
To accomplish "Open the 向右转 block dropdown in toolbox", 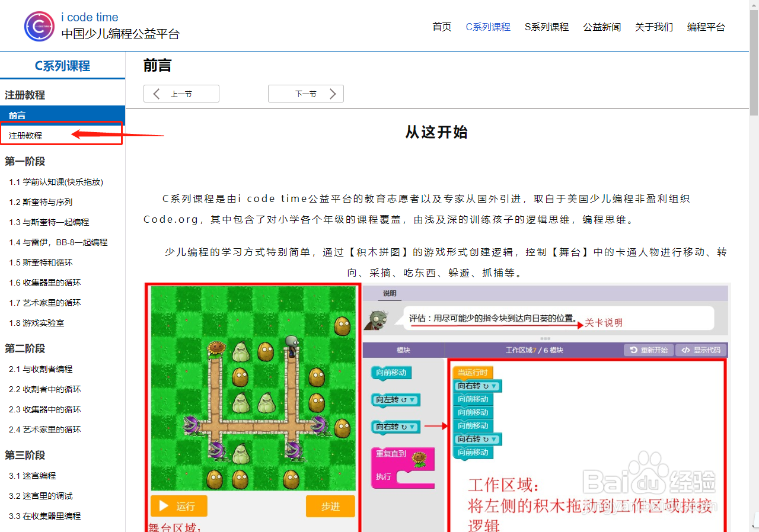I will pos(412,427).
